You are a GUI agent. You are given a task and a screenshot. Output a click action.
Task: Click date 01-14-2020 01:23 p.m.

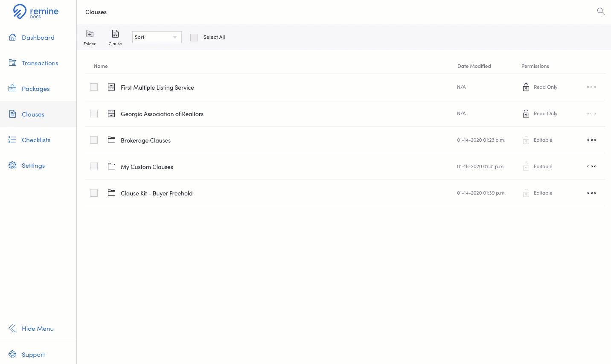(x=481, y=140)
